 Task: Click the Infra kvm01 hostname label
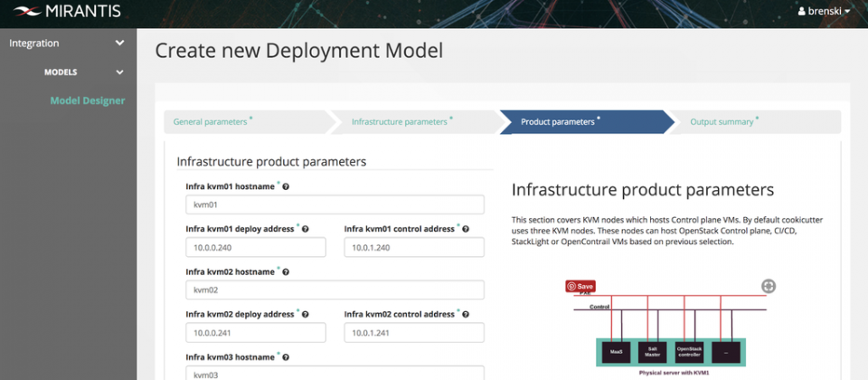click(230, 186)
